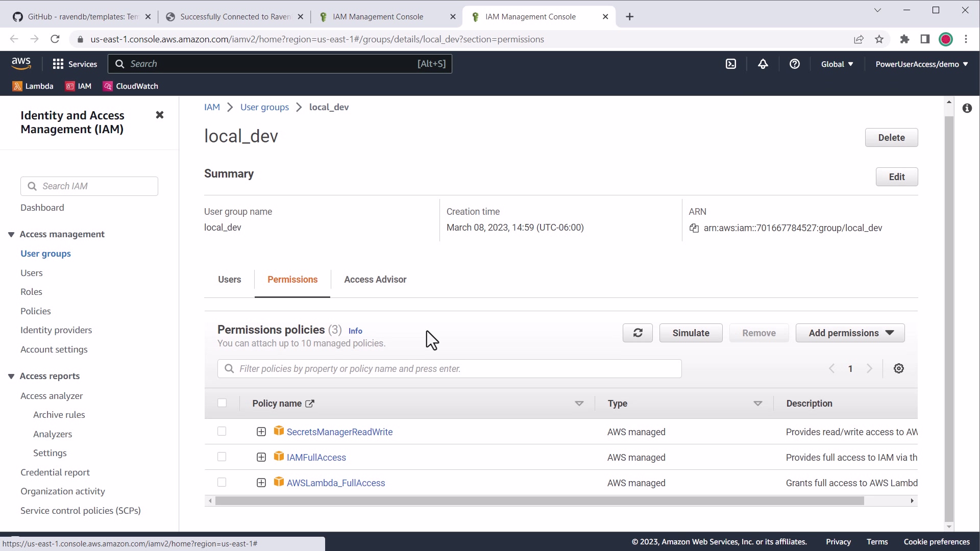Expand the SecretsManagerReadWrite policy details
980x551 pixels.
(x=261, y=432)
